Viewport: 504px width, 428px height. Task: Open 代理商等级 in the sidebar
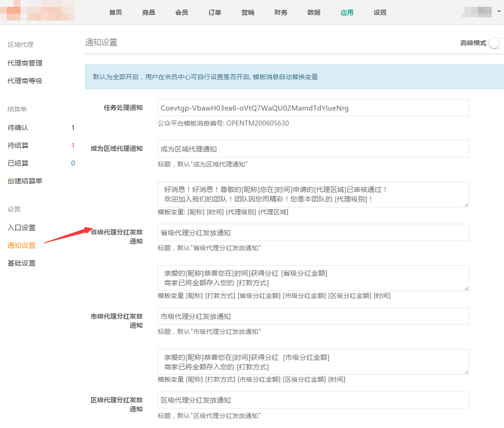[x=25, y=81]
